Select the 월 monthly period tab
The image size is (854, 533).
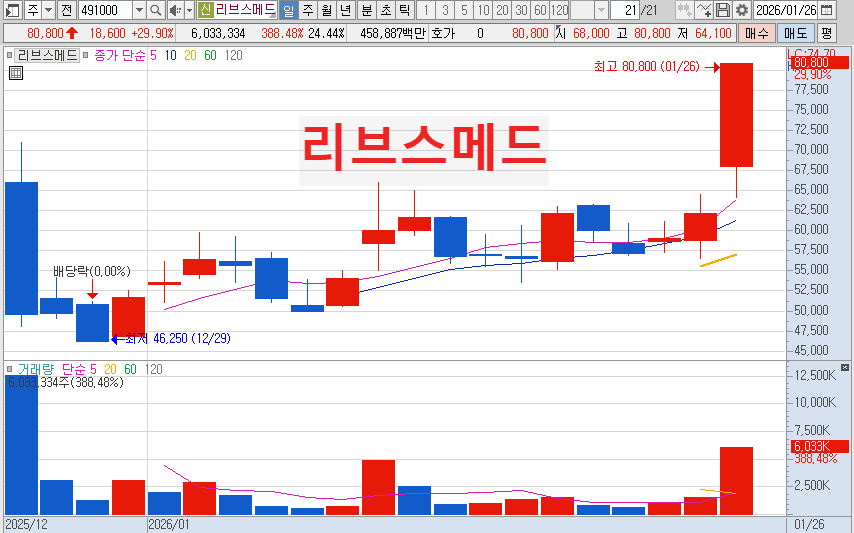coord(326,10)
